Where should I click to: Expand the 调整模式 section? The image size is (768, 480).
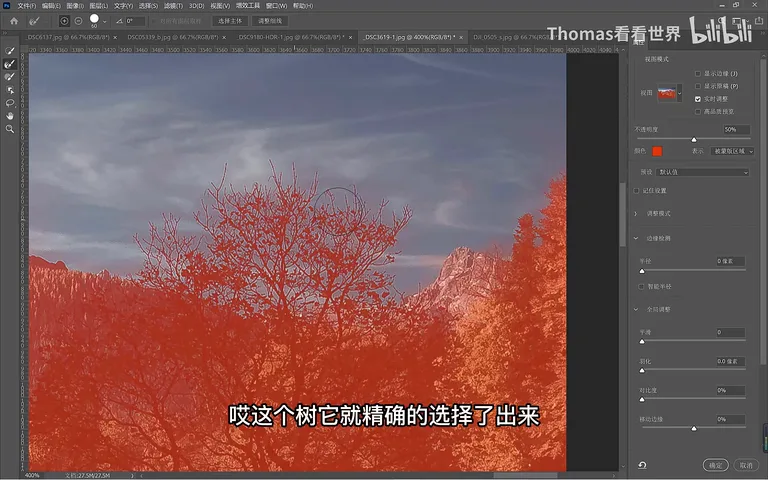[x=636, y=214]
